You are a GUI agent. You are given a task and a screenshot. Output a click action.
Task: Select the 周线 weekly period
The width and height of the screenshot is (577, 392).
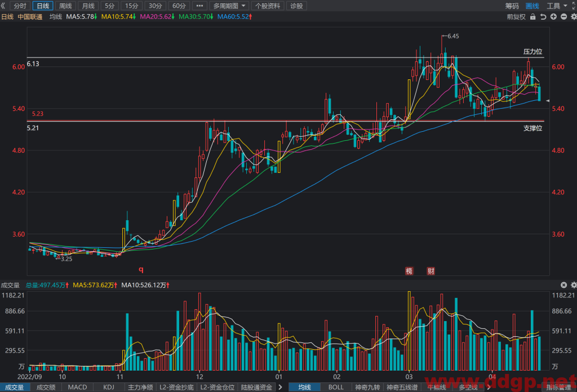point(65,6)
